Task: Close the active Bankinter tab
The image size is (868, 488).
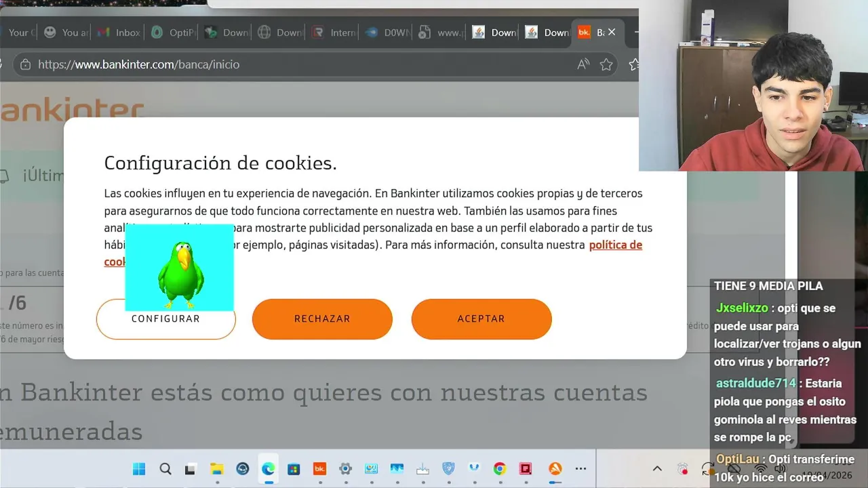Action: click(x=612, y=32)
